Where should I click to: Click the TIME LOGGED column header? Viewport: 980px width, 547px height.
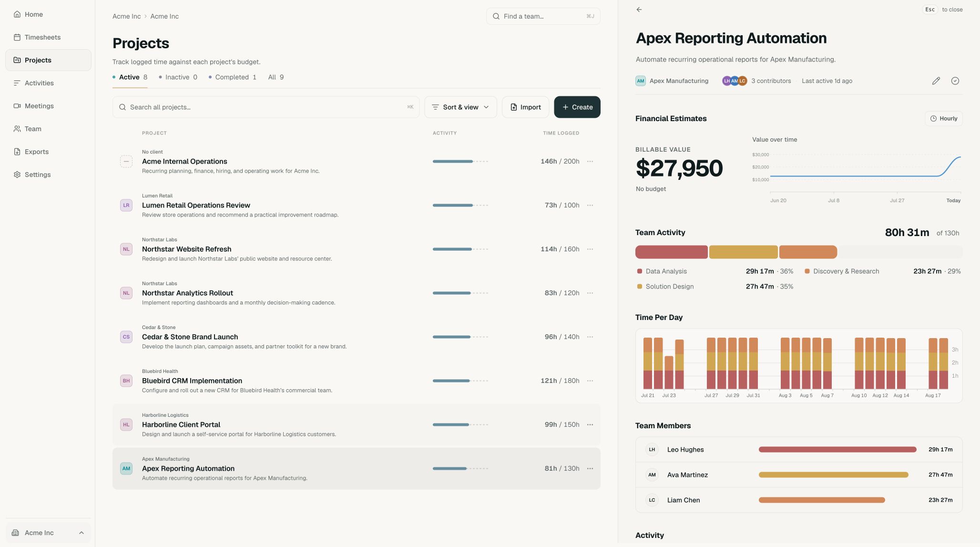(x=561, y=133)
